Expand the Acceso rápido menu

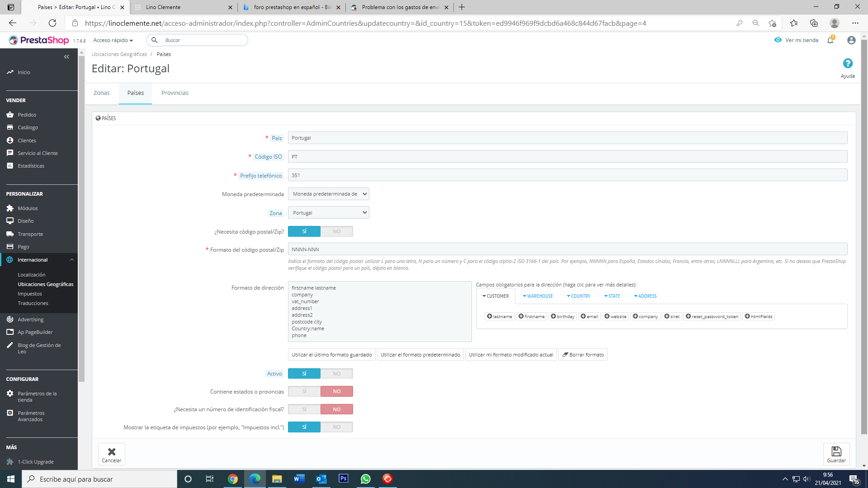point(113,40)
